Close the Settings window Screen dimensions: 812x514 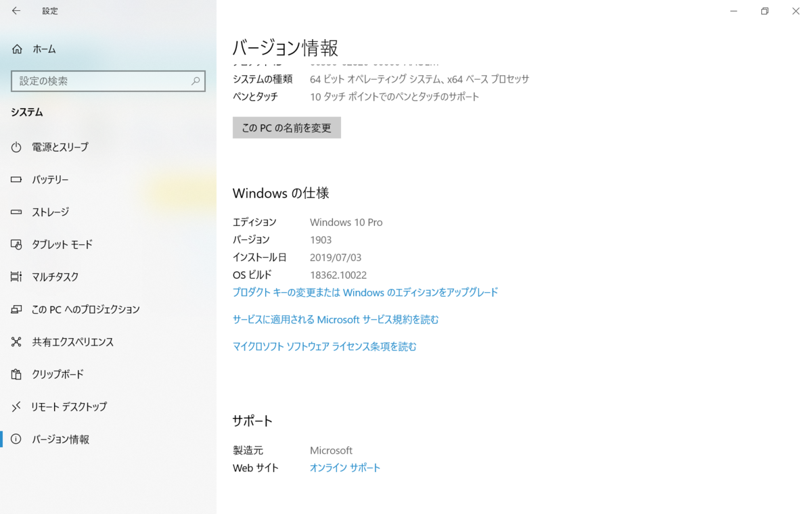pyautogui.click(x=796, y=11)
